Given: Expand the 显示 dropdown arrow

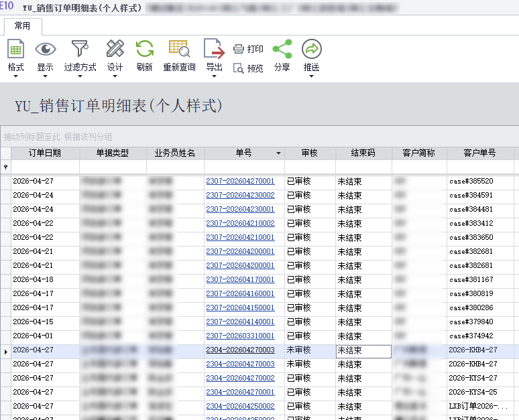Looking at the screenshot, I should tap(46, 76).
